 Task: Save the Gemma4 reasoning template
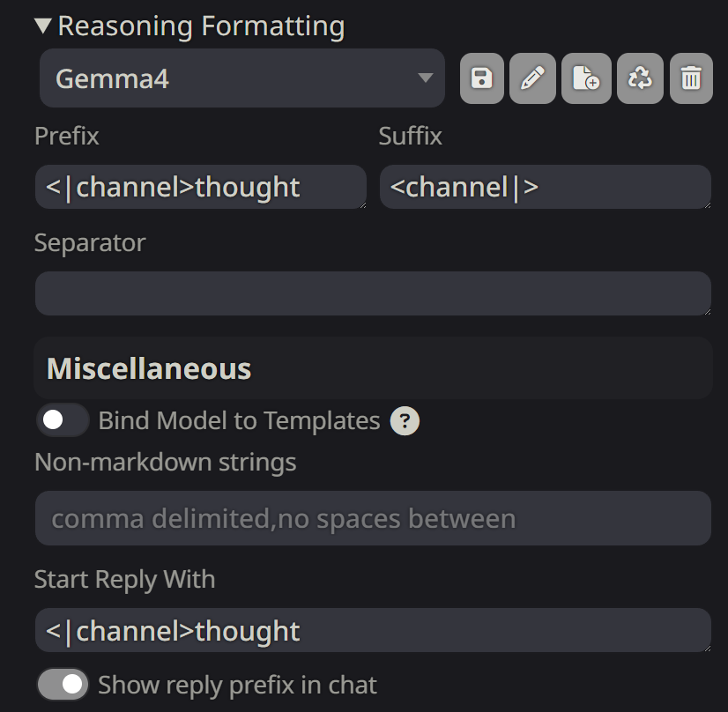482,79
